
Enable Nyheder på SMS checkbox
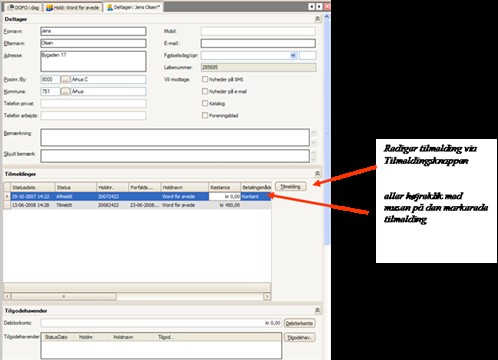pos(205,79)
